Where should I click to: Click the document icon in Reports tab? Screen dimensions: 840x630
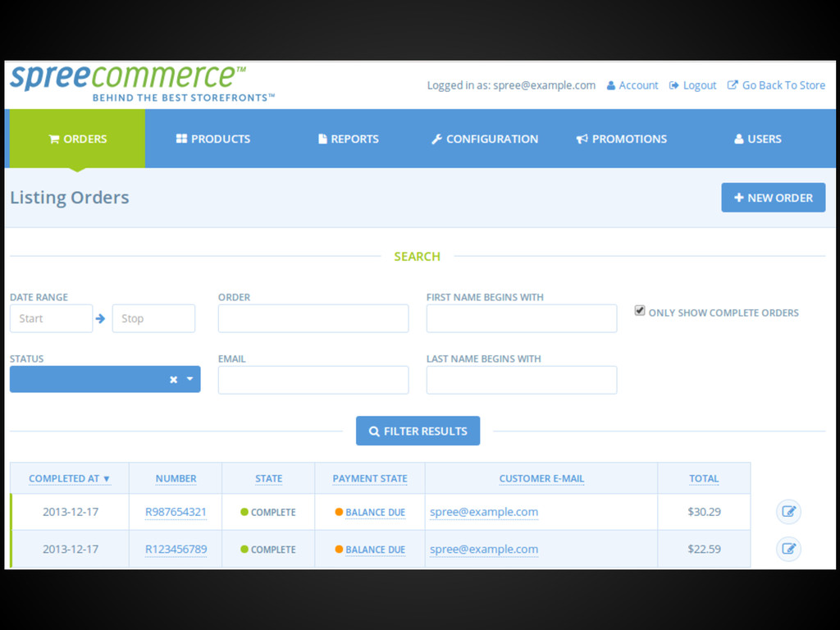(322, 139)
